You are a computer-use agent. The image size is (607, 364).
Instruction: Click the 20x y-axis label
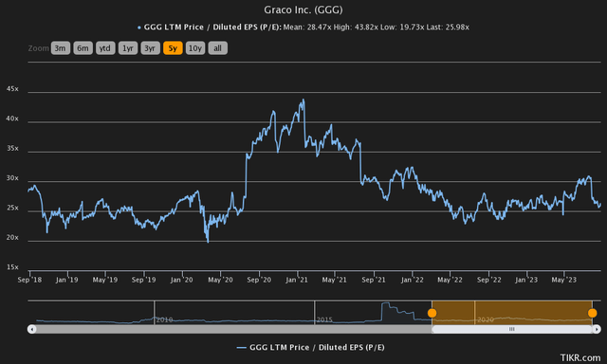(x=12, y=238)
